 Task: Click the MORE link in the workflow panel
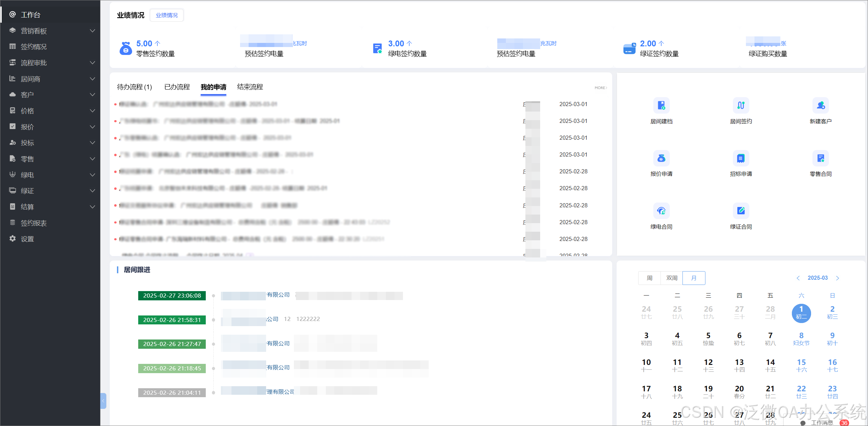click(601, 88)
